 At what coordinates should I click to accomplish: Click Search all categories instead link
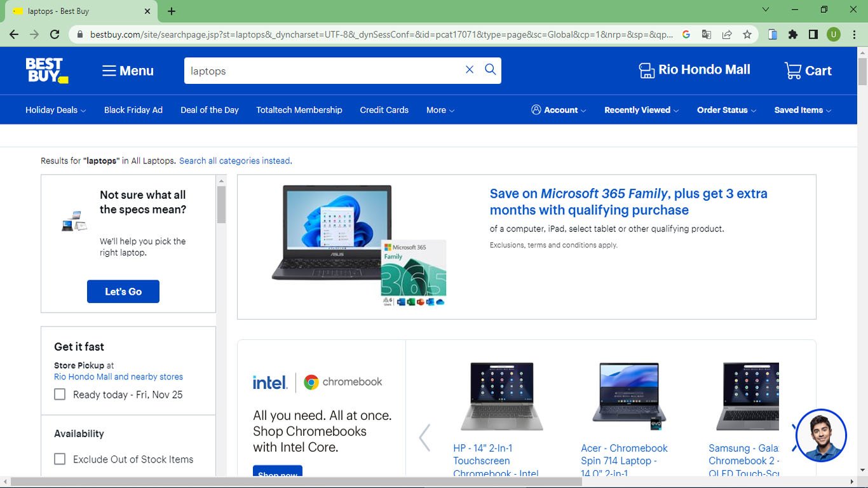235,161
